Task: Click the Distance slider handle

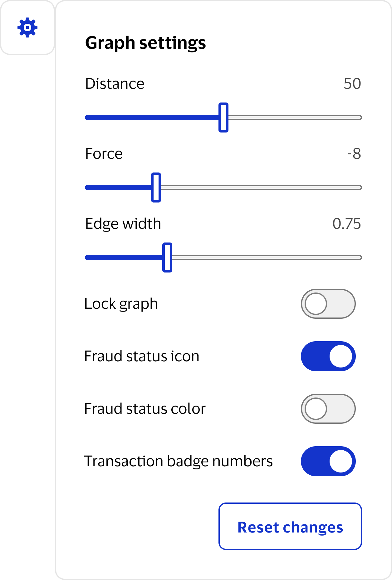Action: (223, 117)
